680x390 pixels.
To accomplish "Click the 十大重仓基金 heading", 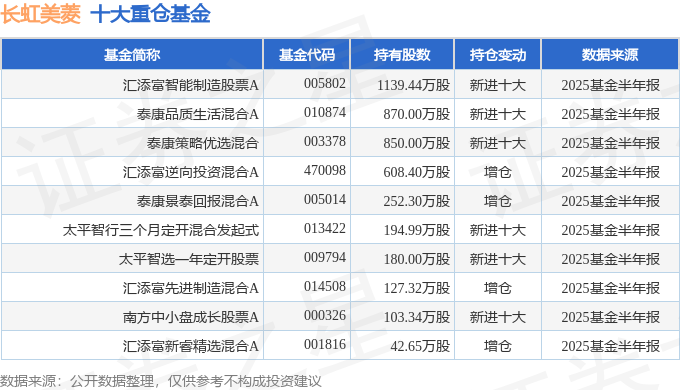I will pos(150,13).
